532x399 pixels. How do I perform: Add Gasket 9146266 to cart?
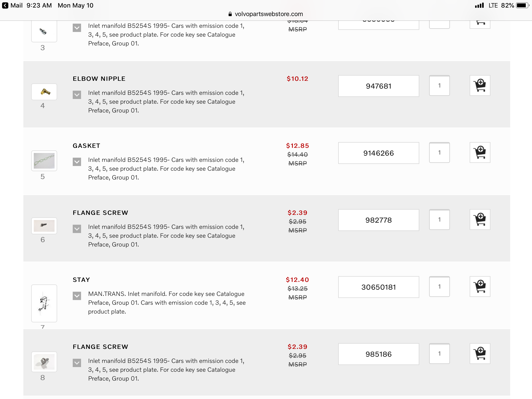(480, 152)
